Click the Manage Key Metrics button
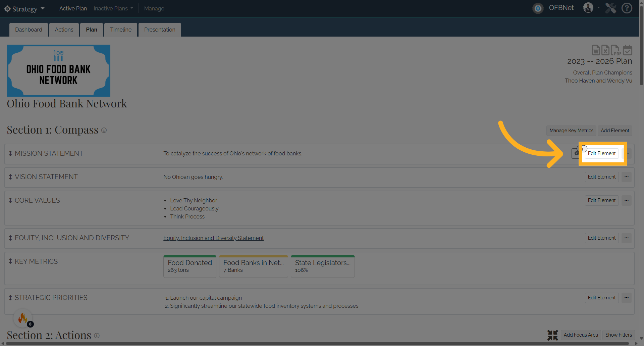Image resolution: width=644 pixels, height=346 pixels. pyautogui.click(x=572, y=131)
